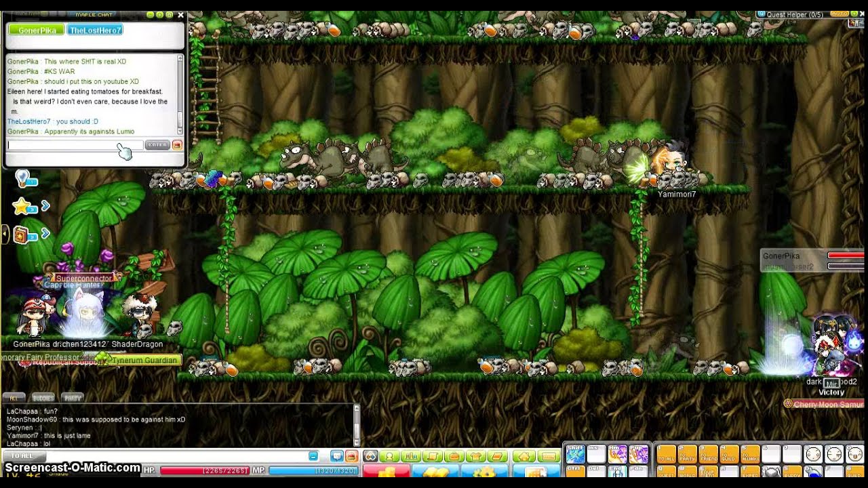Click the green keyboard settings button
This screenshot has height=488, width=868.
click(549, 456)
